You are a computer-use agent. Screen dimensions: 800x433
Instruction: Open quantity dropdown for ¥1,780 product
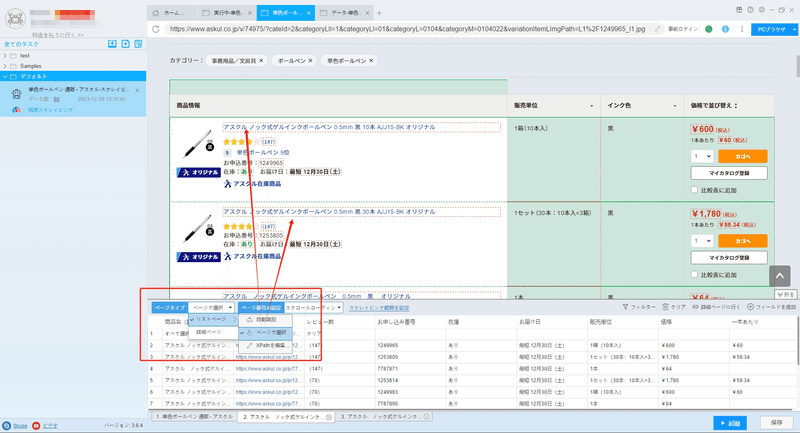point(702,241)
